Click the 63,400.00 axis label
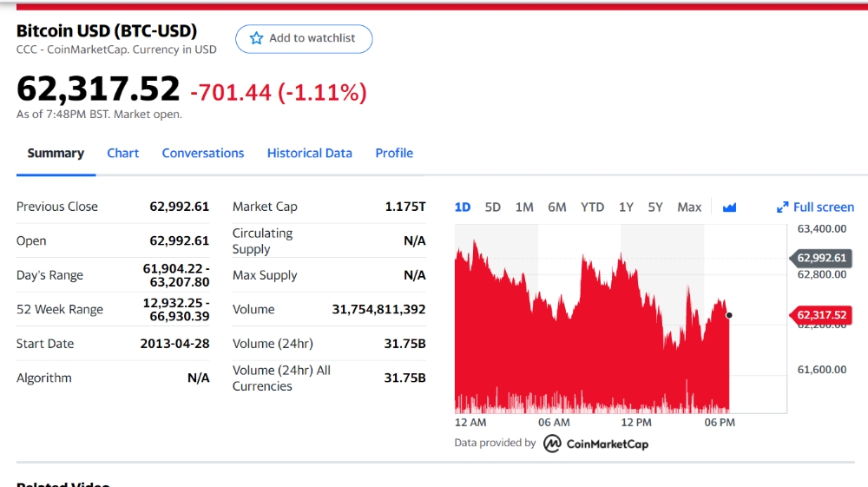868x487 pixels. 821,228
